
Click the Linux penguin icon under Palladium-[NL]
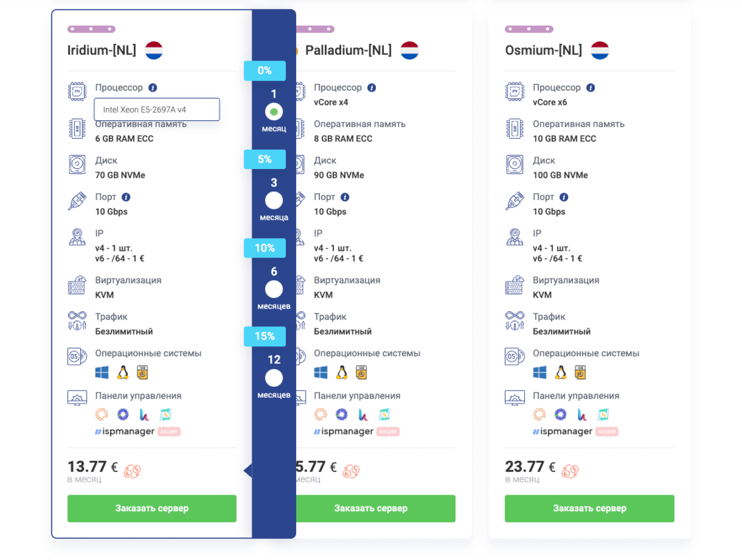[341, 372]
